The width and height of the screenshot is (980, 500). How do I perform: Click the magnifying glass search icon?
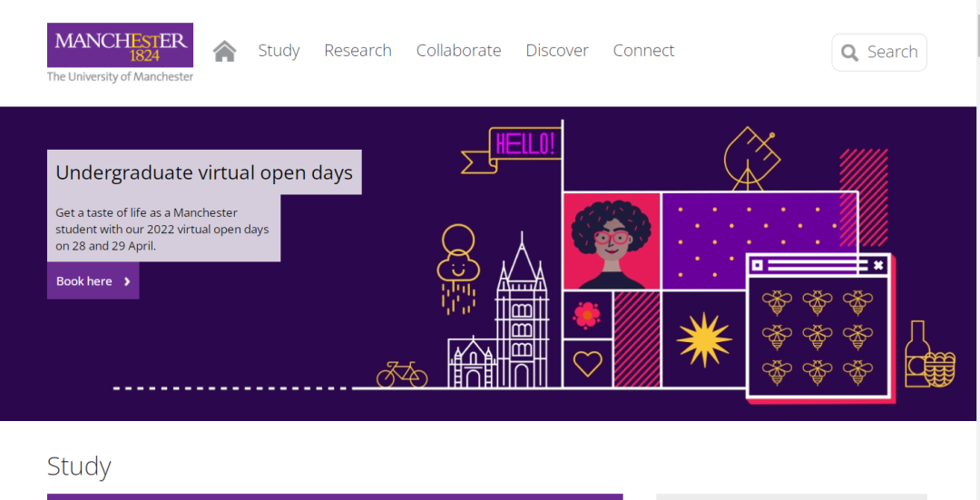click(x=849, y=53)
